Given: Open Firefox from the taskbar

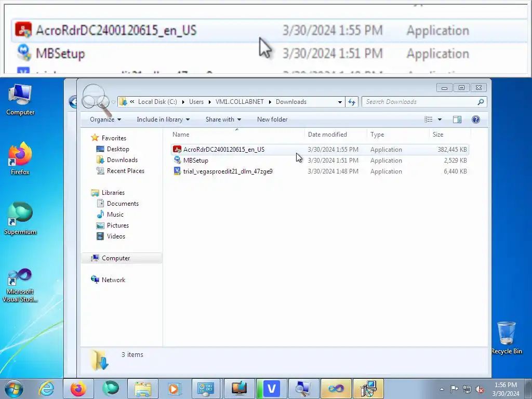Looking at the screenshot, I should point(78,389).
